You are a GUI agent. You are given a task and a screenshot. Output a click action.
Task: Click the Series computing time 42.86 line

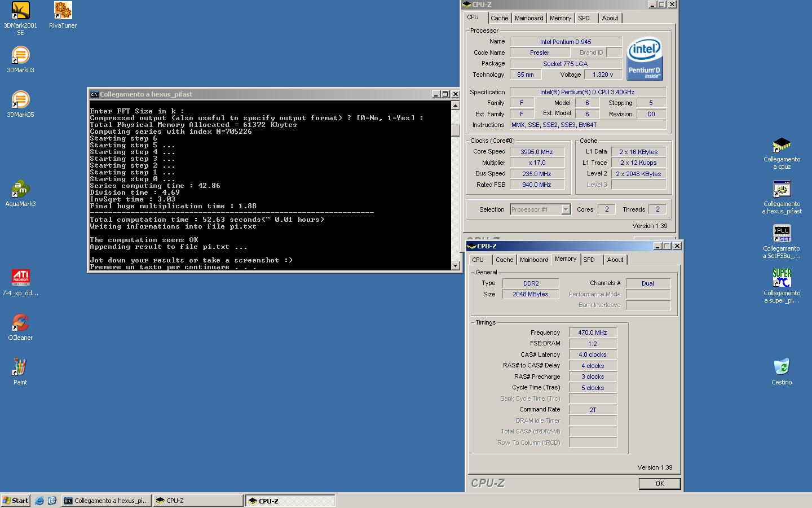155,186
